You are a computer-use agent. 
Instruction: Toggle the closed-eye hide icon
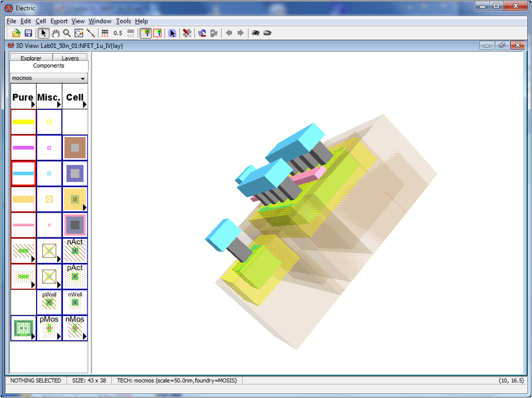[267, 33]
